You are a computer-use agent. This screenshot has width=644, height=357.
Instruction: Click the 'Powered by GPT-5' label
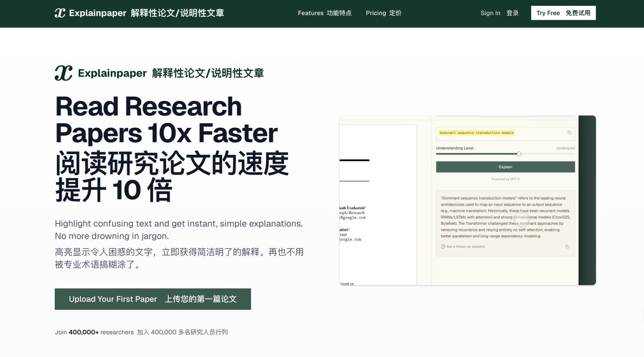(x=506, y=179)
